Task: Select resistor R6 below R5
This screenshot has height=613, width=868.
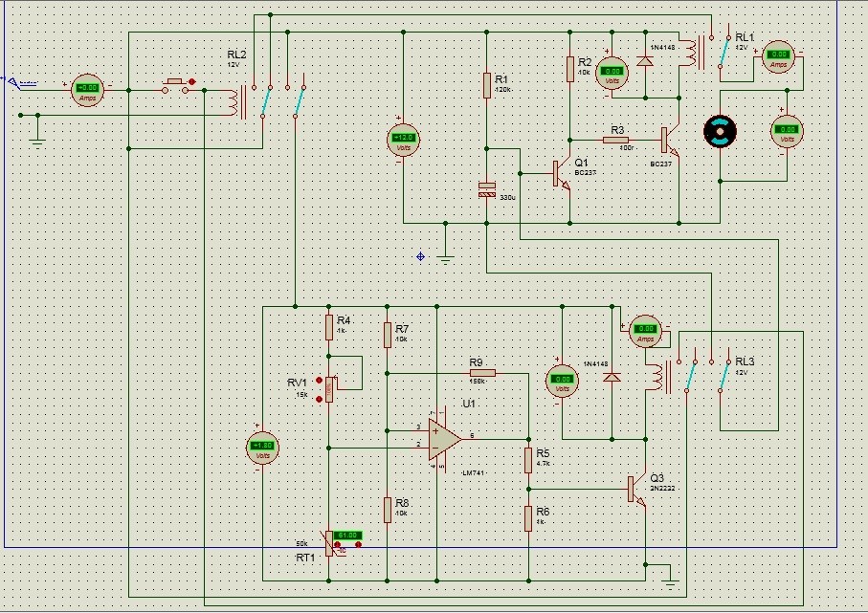Action: pos(528,517)
